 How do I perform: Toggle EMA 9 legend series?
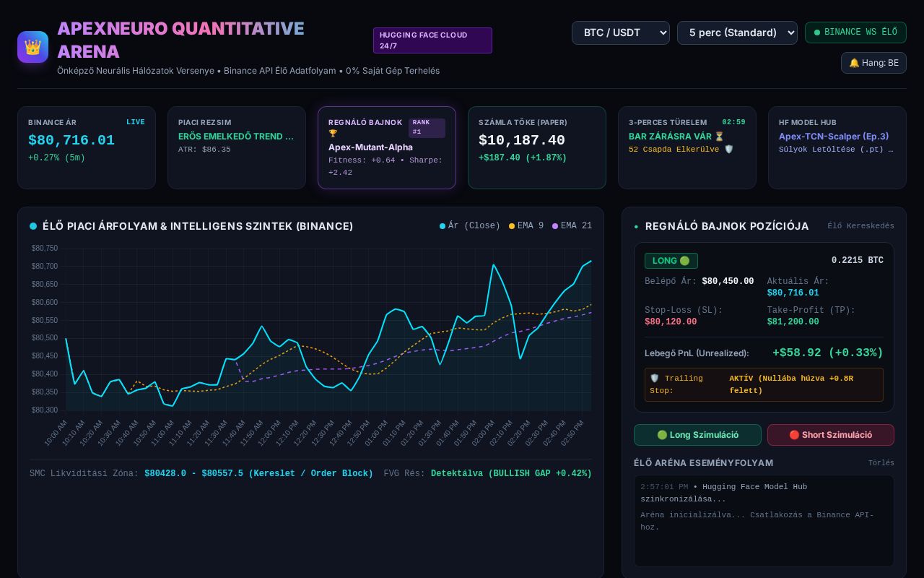(526, 226)
